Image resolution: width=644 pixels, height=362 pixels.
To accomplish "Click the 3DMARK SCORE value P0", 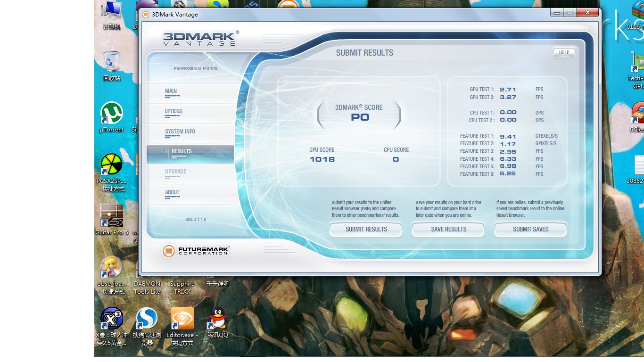I will pos(360,118).
